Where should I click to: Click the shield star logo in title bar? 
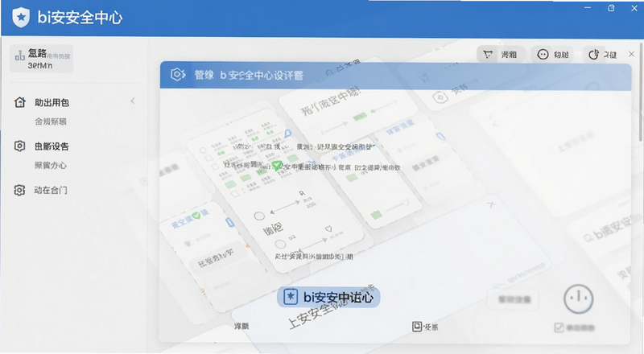pos(21,17)
